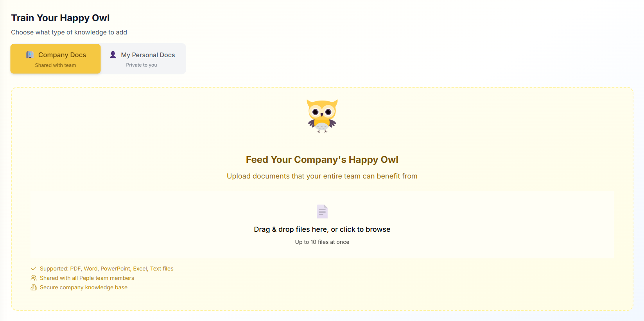Click the 'Shared with team' subtitle
The image size is (644, 321).
[55, 65]
